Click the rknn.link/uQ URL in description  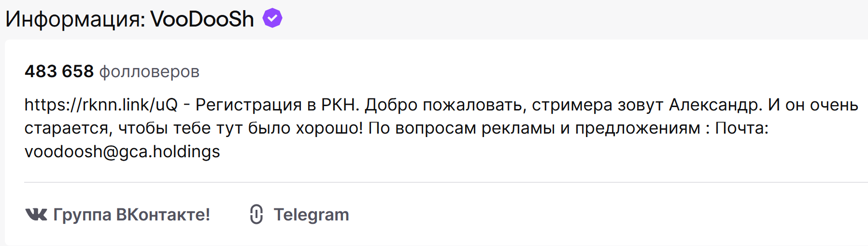101,105
